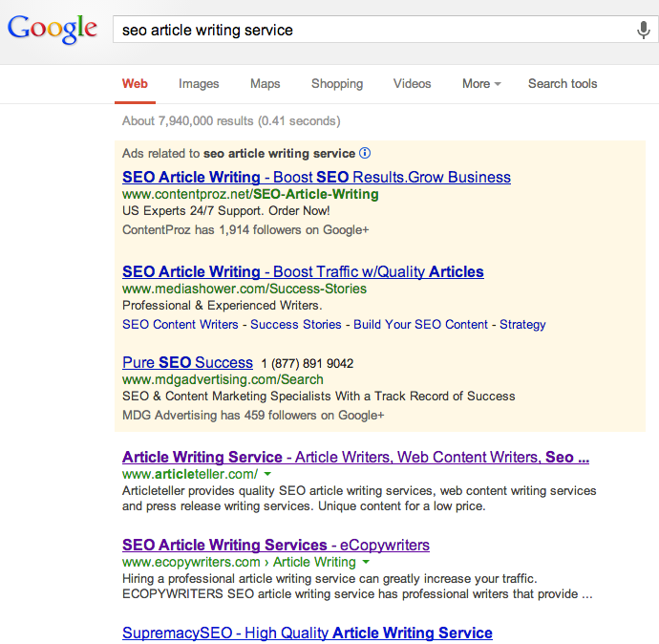This screenshot has width=659, height=644.
Task: Click in the search query field
Action: pyautogui.click(x=374, y=30)
